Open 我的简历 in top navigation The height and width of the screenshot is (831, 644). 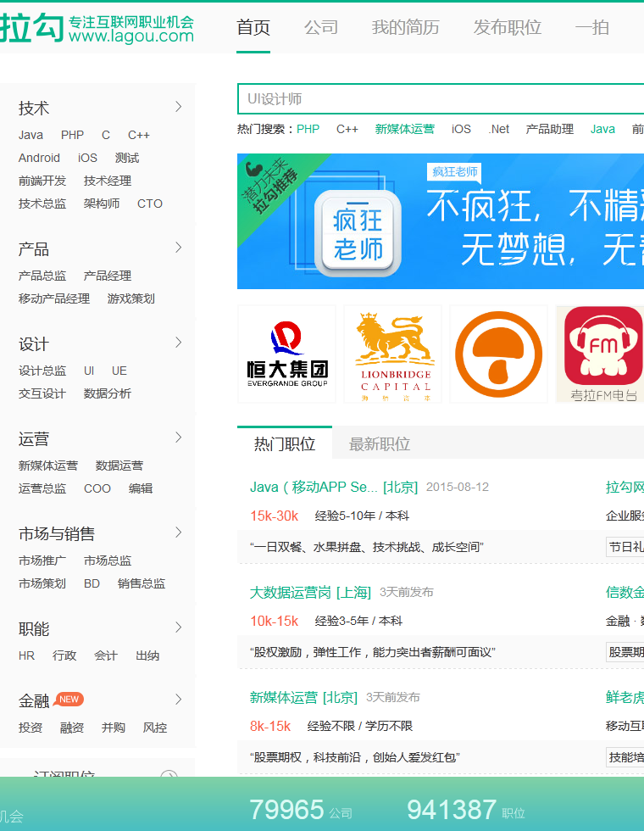(x=406, y=27)
